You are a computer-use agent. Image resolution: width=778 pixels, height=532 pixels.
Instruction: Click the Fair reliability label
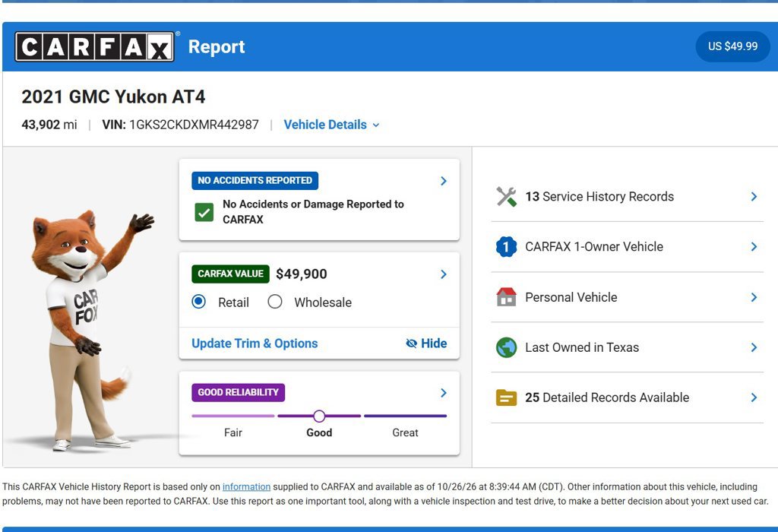[232, 432]
